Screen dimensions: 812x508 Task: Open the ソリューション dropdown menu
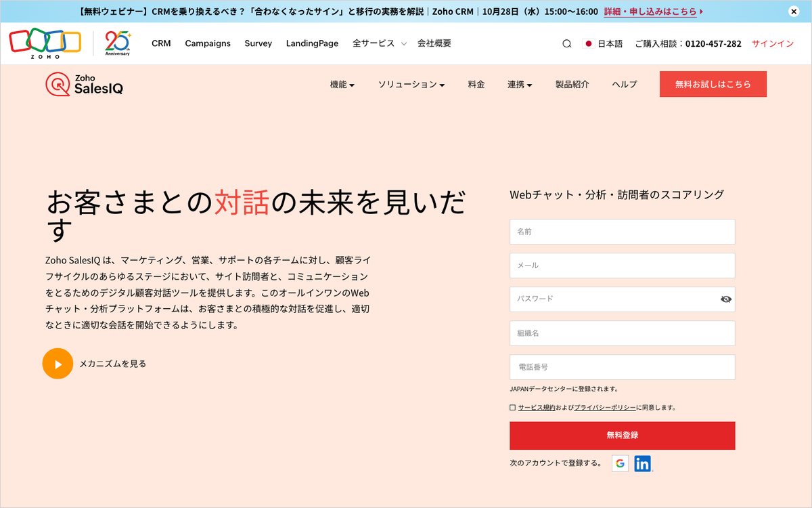[411, 85]
